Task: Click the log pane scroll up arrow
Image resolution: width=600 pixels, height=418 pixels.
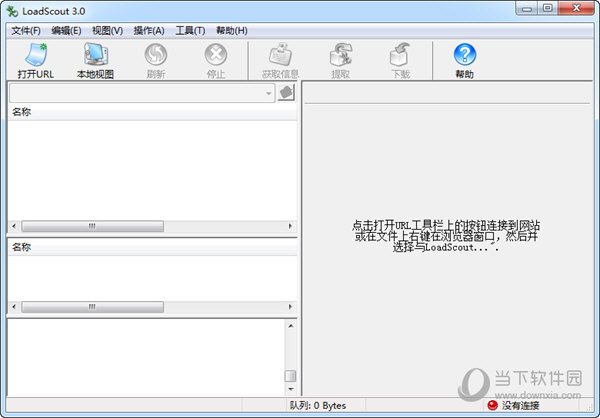Action: (x=291, y=326)
